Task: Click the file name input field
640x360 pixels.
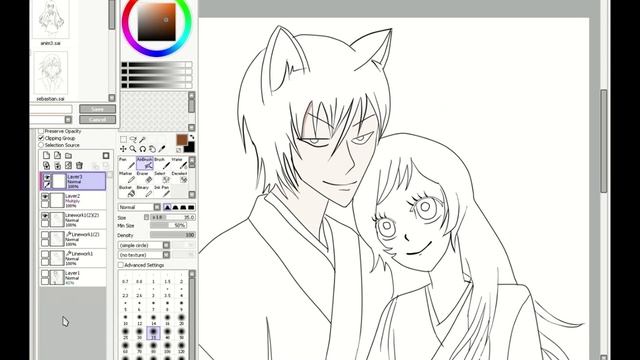Action: click(51, 109)
